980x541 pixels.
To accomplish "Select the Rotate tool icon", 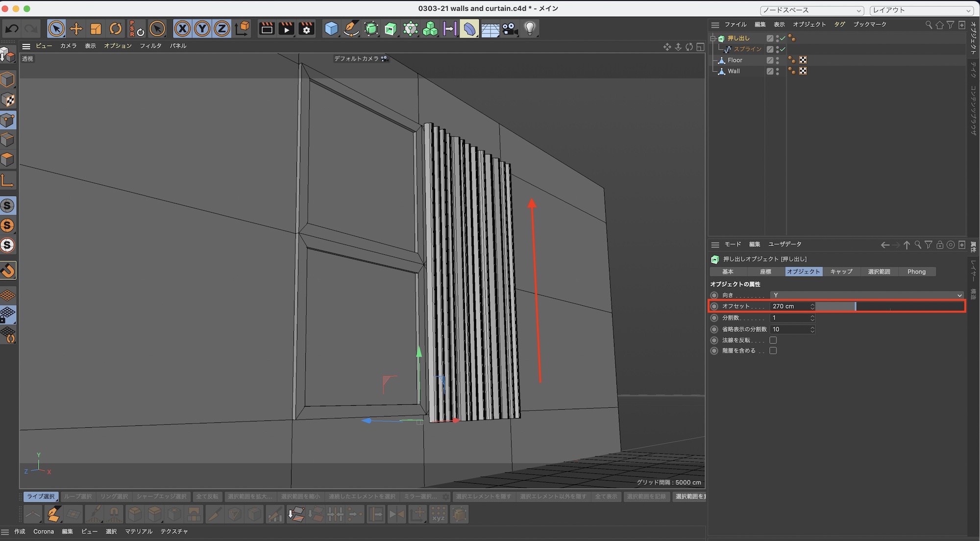I will tap(116, 29).
